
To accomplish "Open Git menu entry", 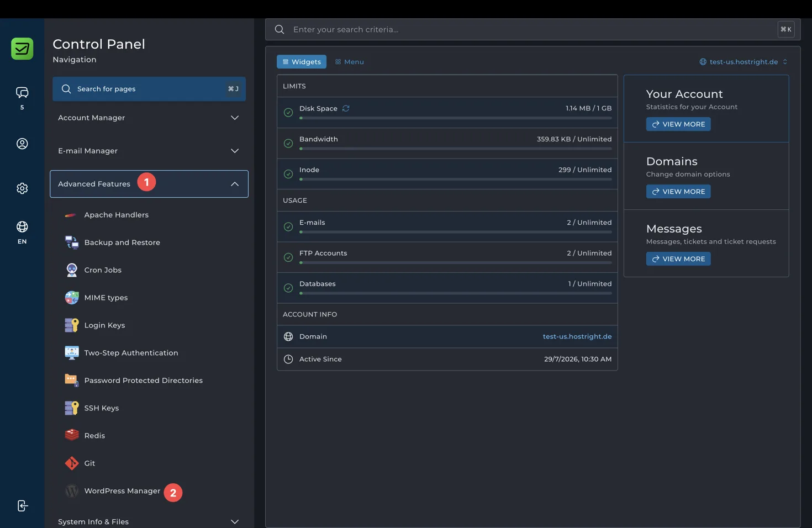I will tap(89, 463).
